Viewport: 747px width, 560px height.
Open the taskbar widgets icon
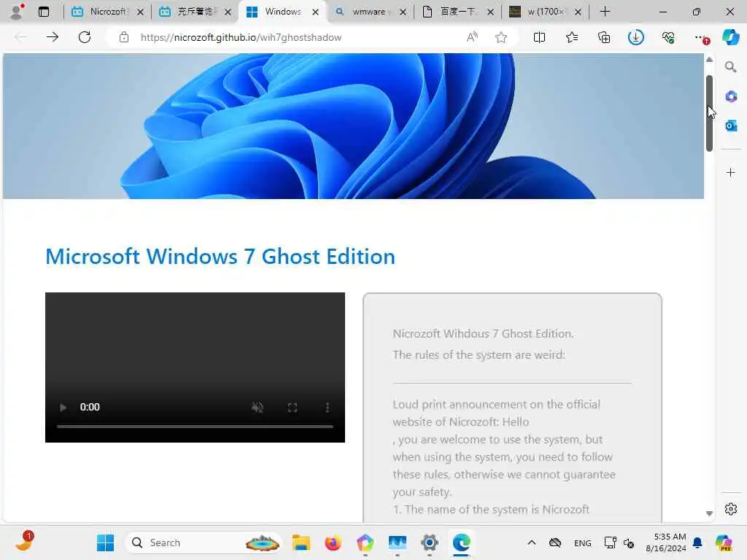tap(24, 542)
